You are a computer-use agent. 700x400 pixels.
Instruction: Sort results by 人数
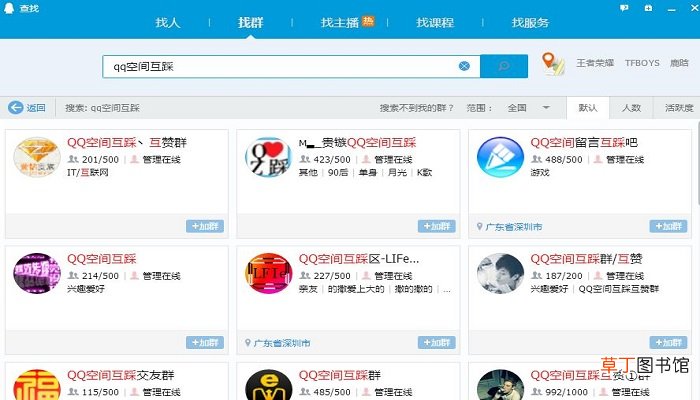tap(631, 108)
